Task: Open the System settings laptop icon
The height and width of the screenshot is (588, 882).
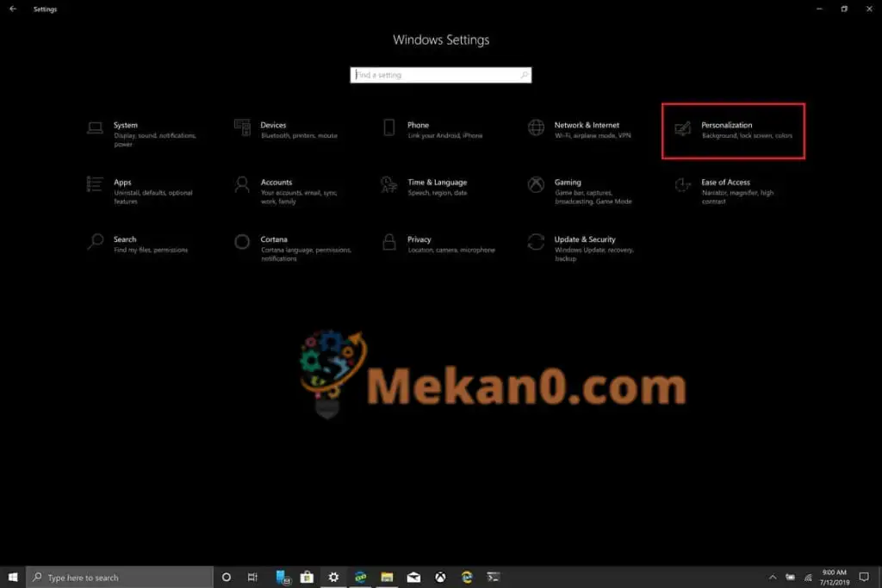Action: pos(95,128)
